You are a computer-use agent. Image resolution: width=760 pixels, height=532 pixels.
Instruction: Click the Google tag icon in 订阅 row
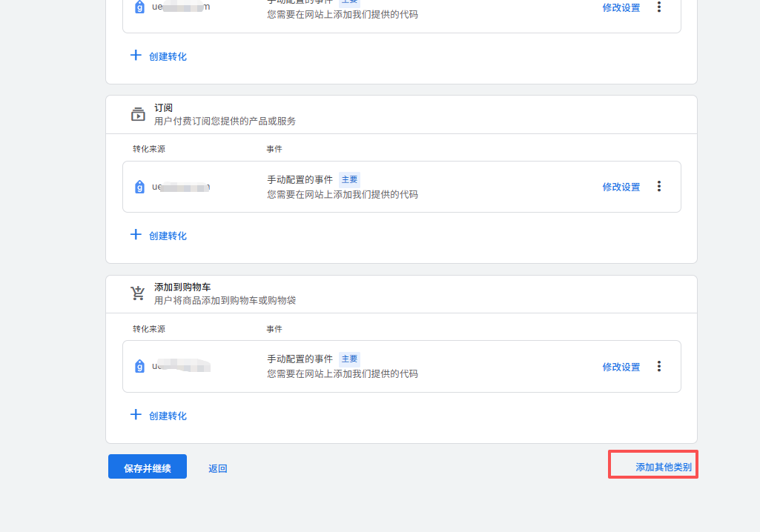point(139,187)
